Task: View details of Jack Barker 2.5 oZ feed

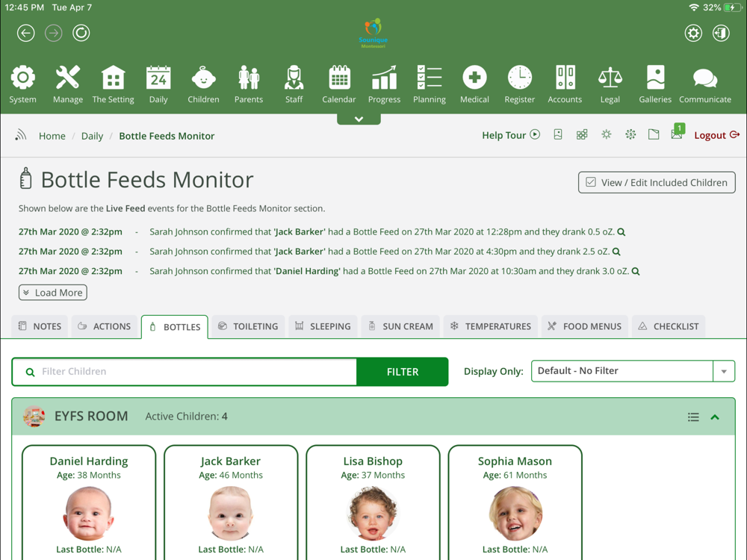Action: (x=616, y=252)
